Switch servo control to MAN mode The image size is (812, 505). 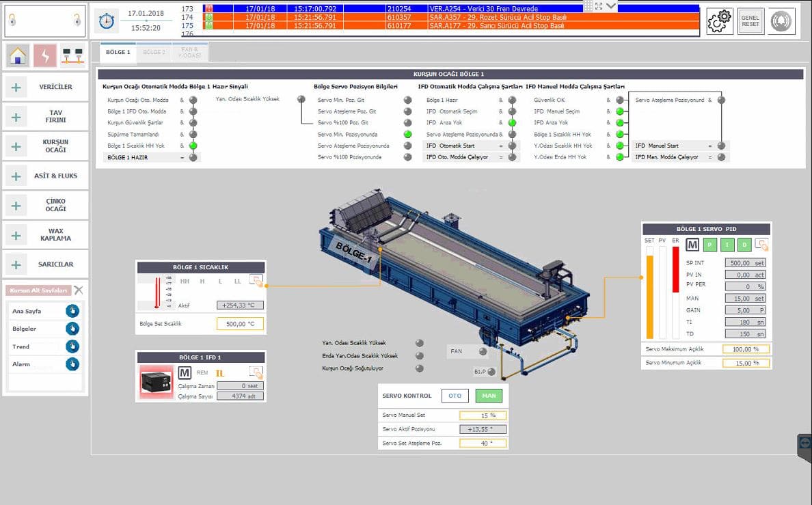(x=489, y=396)
